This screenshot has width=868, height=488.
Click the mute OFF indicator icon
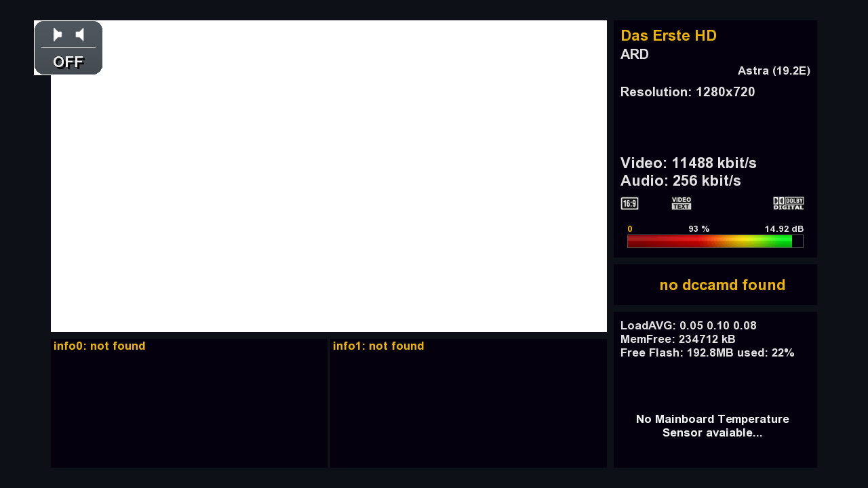[x=68, y=47]
